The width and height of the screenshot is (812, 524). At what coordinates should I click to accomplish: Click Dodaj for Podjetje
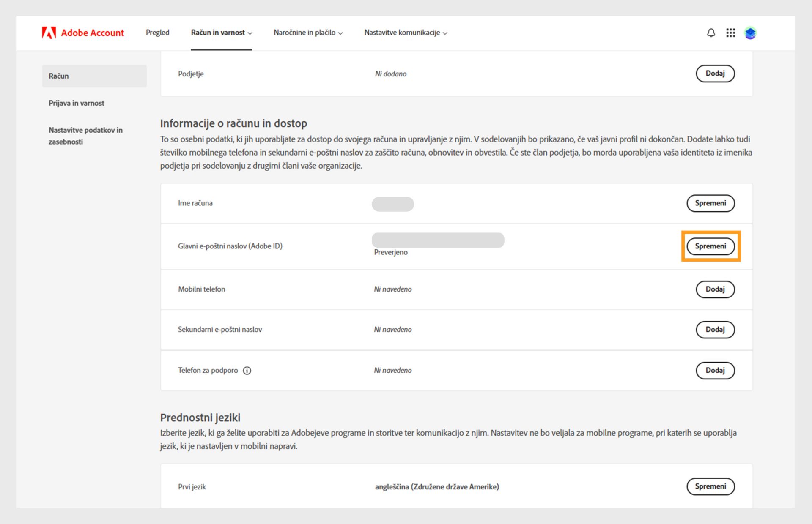coord(715,74)
